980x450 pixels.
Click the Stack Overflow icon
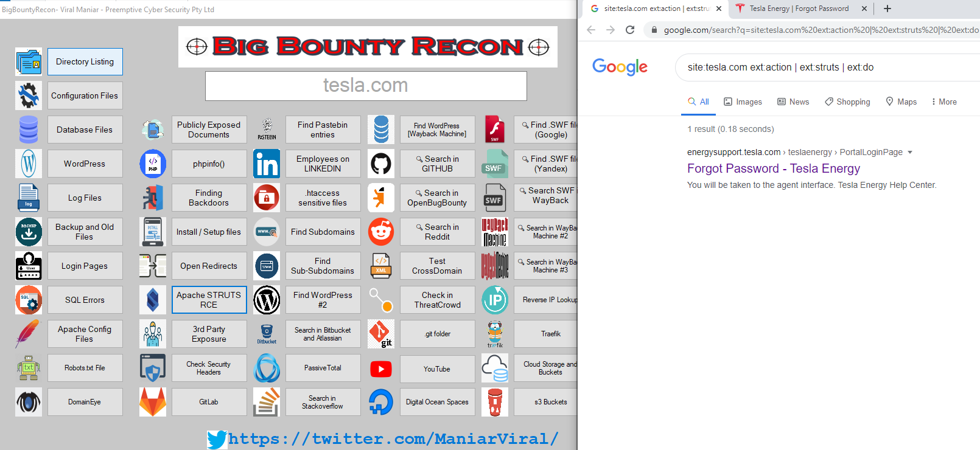267,402
